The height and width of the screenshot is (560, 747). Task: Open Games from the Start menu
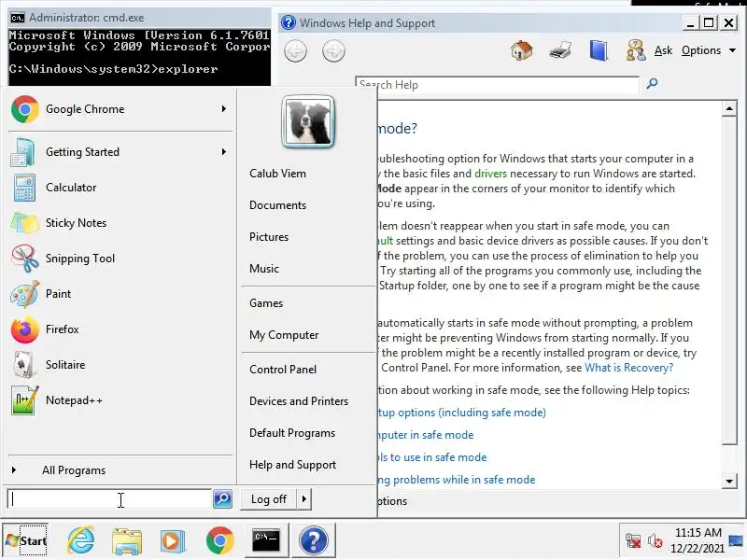coord(266,303)
